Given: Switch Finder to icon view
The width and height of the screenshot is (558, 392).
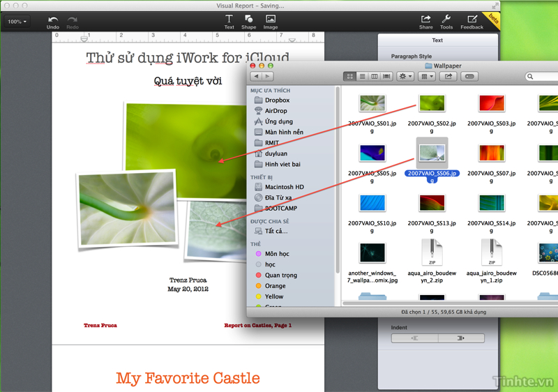Looking at the screenshot, I should click(x=350, y=76).
